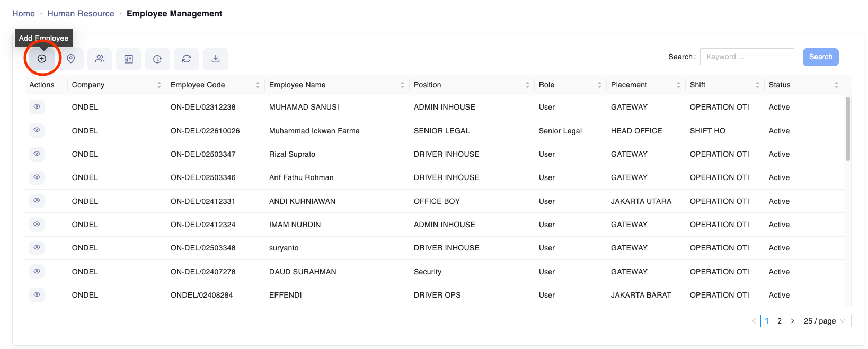Click the download export icon
The width and height of the screenshot is (868, 349).
pos(216,59)
